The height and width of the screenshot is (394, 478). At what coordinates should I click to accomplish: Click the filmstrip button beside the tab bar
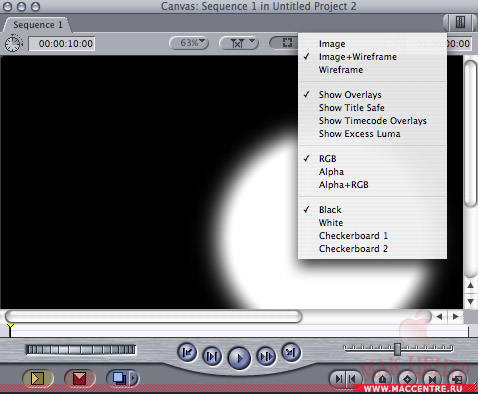pyautogui.click(x=460, y=23)
